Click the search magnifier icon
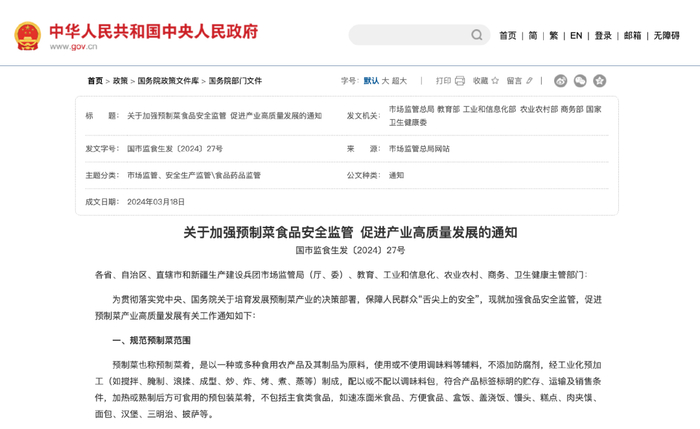 [477, 35]
